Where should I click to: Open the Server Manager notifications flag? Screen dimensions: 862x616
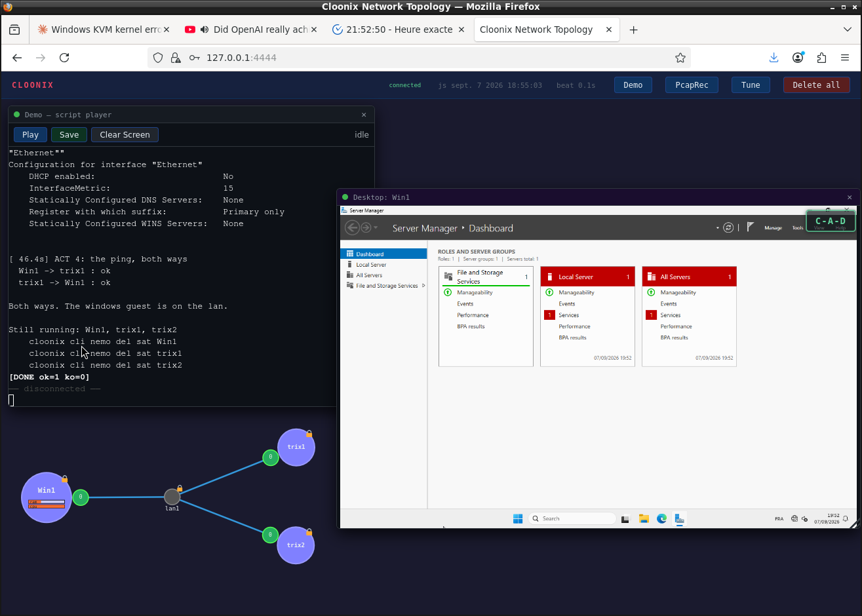click(x=751, y=227)
